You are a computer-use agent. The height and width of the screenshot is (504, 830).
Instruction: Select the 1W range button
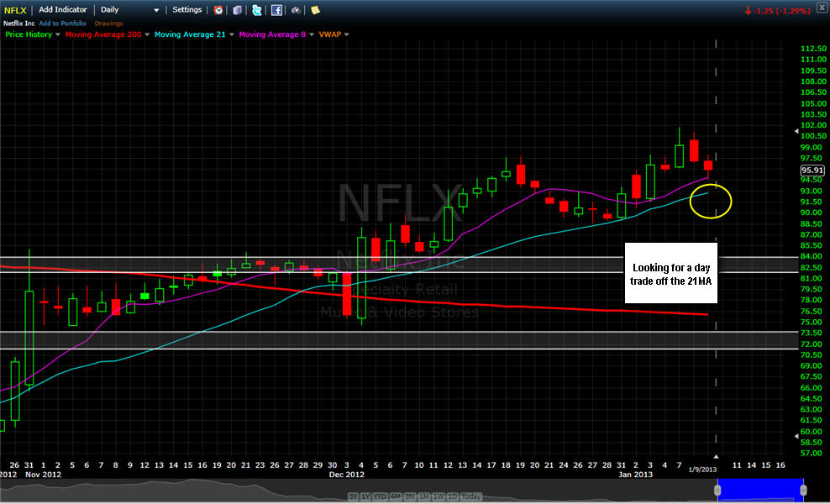[439, 496]
